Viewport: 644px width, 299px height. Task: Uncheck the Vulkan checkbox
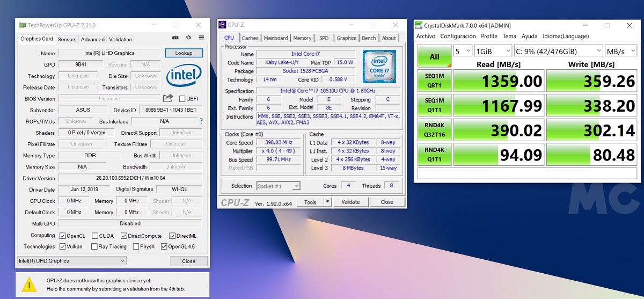point(63,247)
